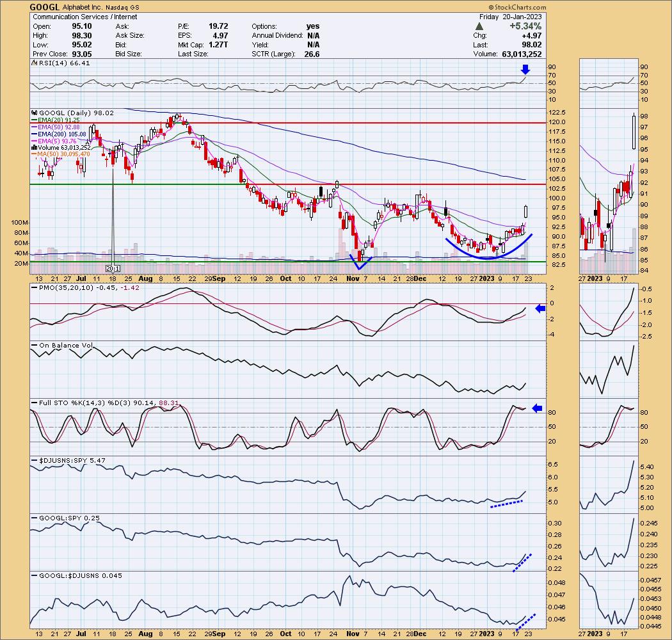Click the On Balance Vol panel label
The image size is (672, 640).
pos(66,345)
